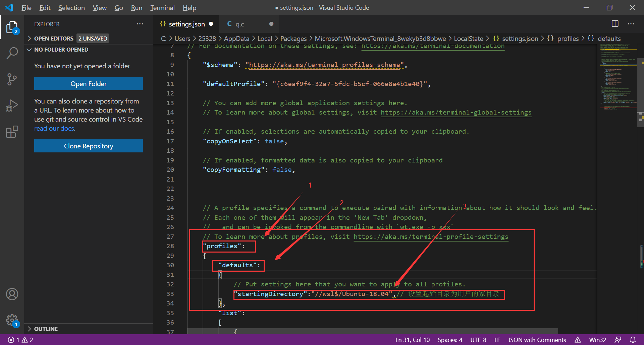Open the terminal-profiles-schema URL link
This screenshot has width=644, height=345.
point(325,65)
